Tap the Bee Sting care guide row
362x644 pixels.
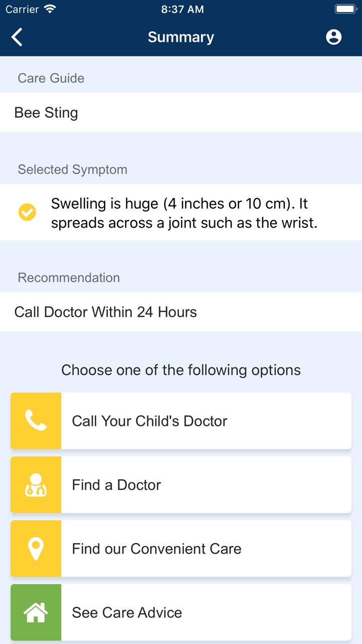(181, 113)
